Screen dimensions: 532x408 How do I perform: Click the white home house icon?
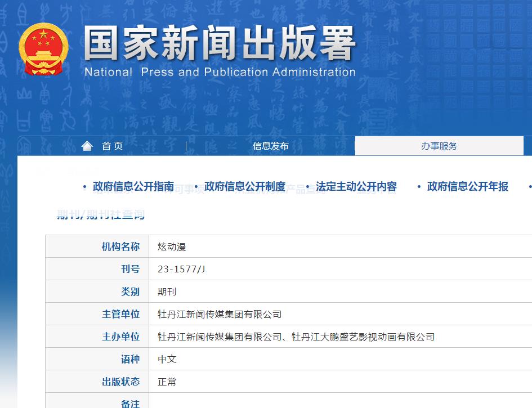87,145
